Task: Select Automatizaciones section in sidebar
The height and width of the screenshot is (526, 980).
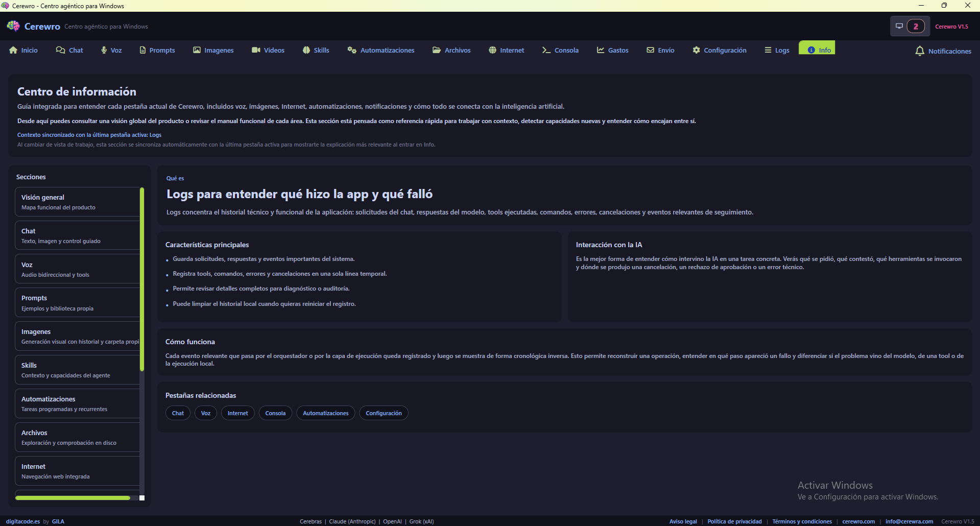Action: pos(77,403)
